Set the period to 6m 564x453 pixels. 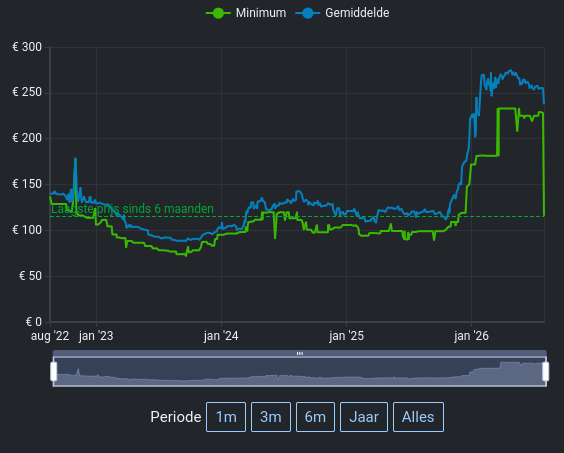pyautogui.click(x=315, y=417)
